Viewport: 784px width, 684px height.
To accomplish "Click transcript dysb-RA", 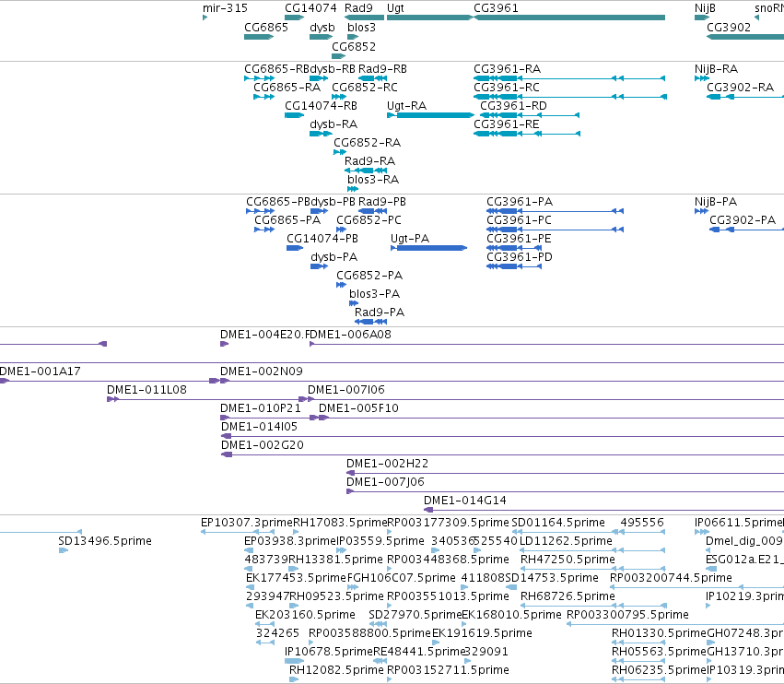I will 333,124.
